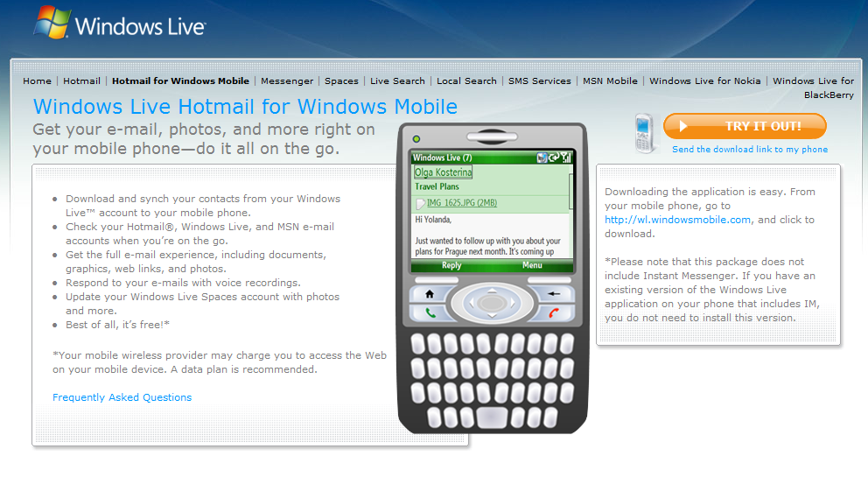868x477 pixels.
Task: Click Reply softkey on the phone screen
Action: pyautogui.click(x=451, y=265)
